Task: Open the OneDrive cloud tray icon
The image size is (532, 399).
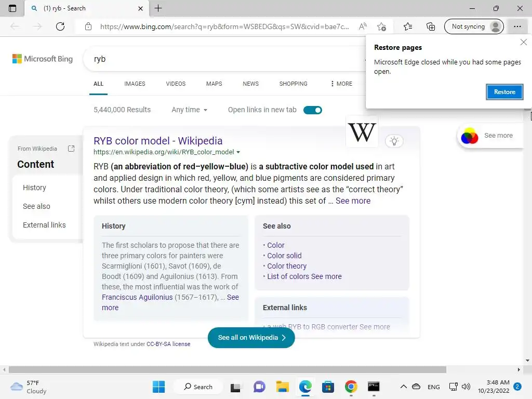Action: pyautogui.click(x=416, y=387)
